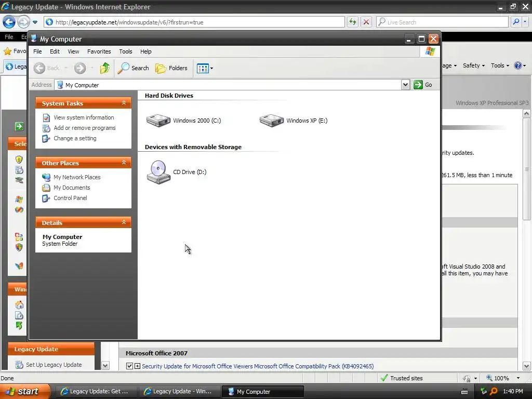Click the My Computer address field

point(228,85)
